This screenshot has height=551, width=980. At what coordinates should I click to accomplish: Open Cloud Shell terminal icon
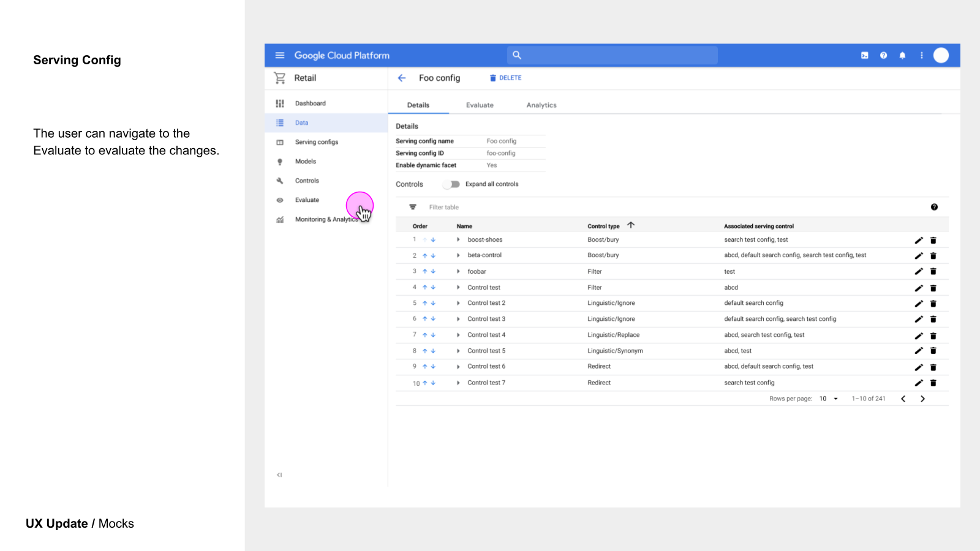click(865, 55)
